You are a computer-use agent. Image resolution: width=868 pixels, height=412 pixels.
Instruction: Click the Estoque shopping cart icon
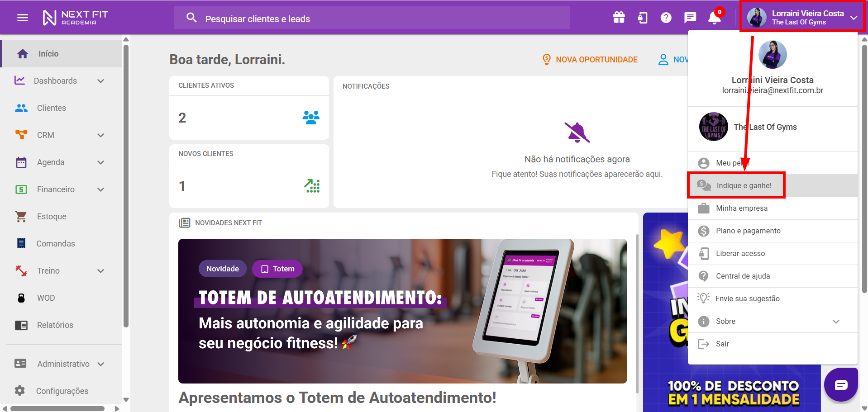tap(21, 217)
